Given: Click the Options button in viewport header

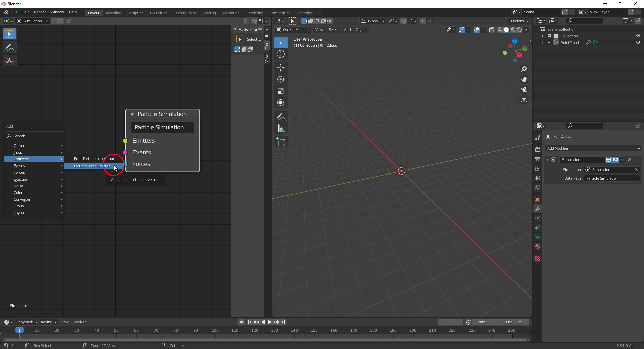Looking at the screenshot, I should [519, 21].
